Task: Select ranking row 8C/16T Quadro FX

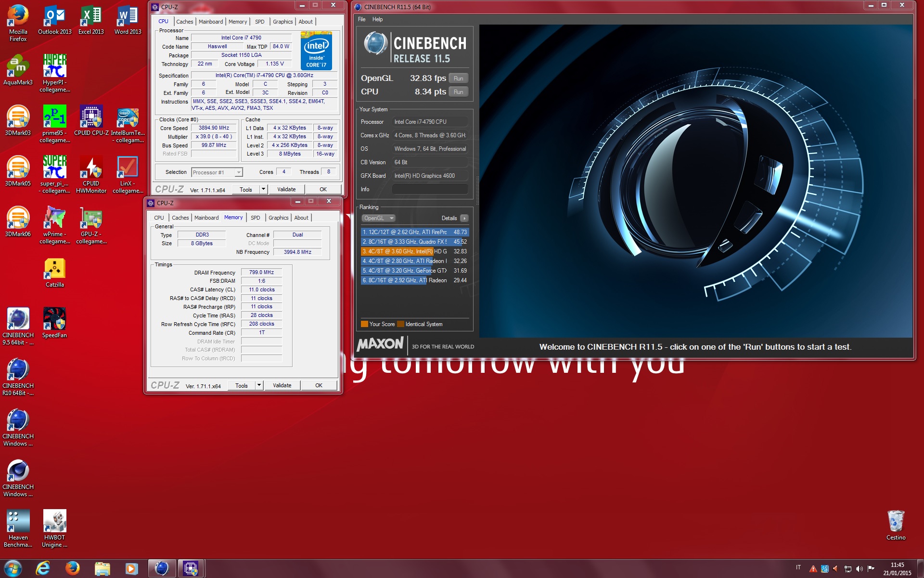Action: coord(414,242)
